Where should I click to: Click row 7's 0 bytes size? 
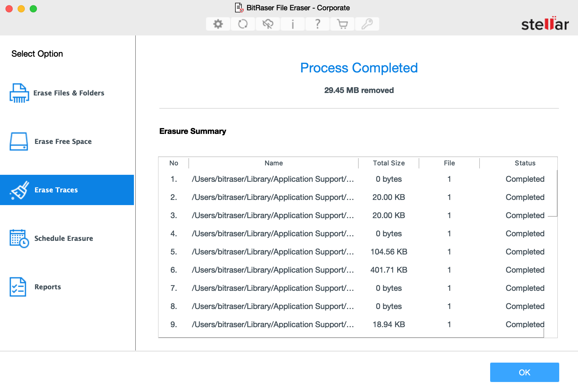389,288
